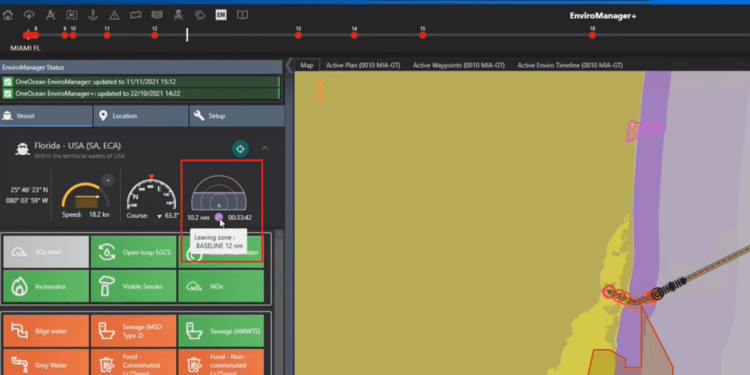This screenshot has width=750, height=375.
Task: Click the vessel symbol on the map route
Action: click(x=657, y=293)
